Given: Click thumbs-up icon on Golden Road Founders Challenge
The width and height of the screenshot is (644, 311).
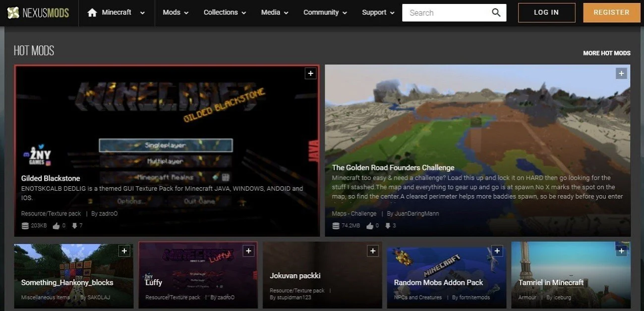Looking at the screenshot, I should (370, 226).
